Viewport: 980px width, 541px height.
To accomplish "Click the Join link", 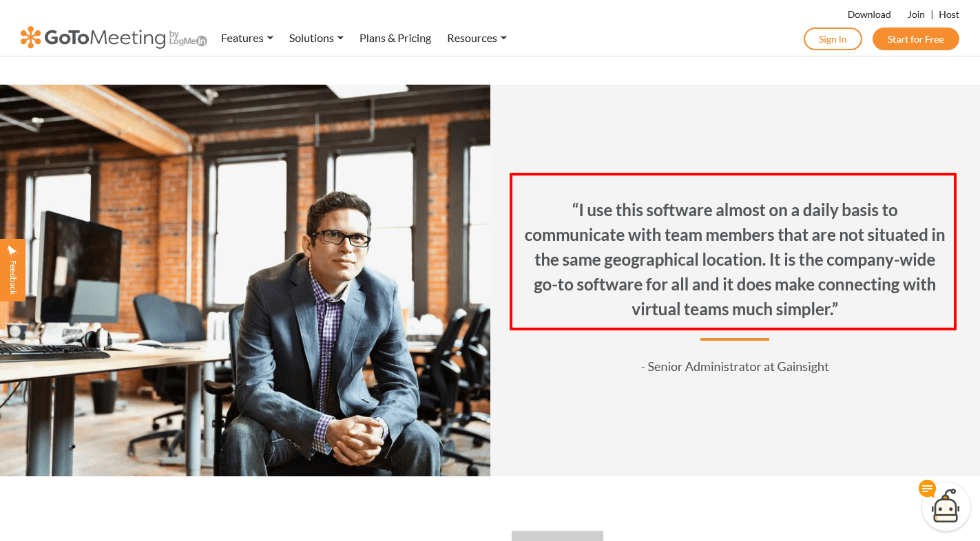I will coord(916,14).
